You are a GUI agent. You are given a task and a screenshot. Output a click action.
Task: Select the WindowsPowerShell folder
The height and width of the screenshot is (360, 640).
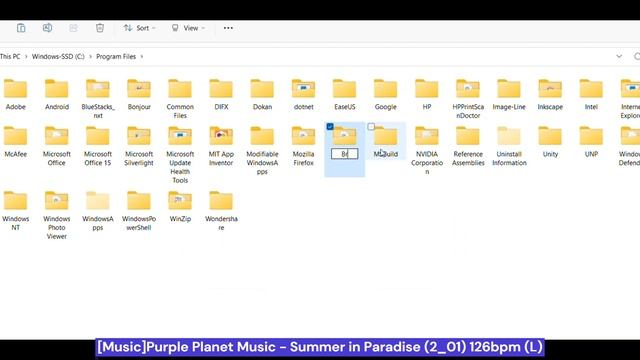tap(139, 211)
